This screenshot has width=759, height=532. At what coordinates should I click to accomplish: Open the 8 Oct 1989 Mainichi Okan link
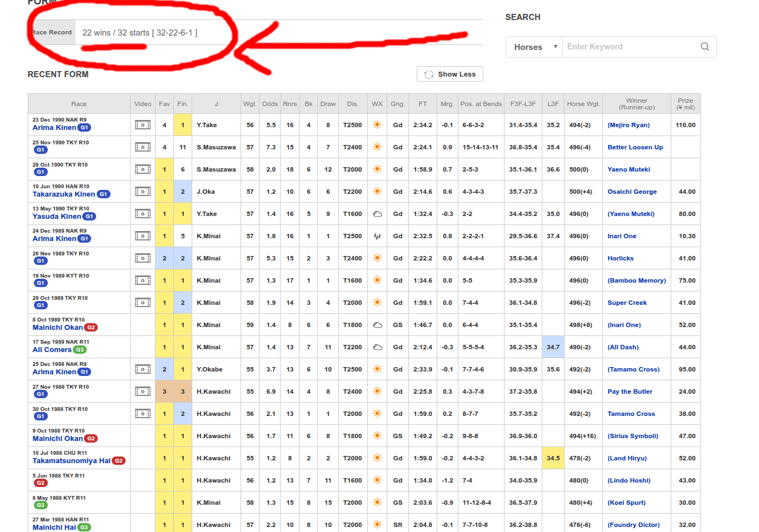[58, 328]
